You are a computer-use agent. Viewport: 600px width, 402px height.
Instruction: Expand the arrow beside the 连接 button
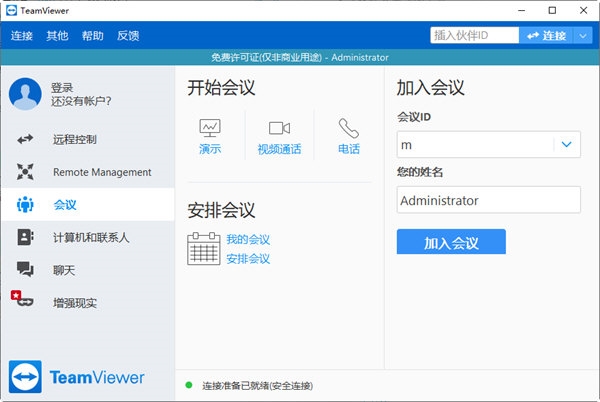pos(582,36)
